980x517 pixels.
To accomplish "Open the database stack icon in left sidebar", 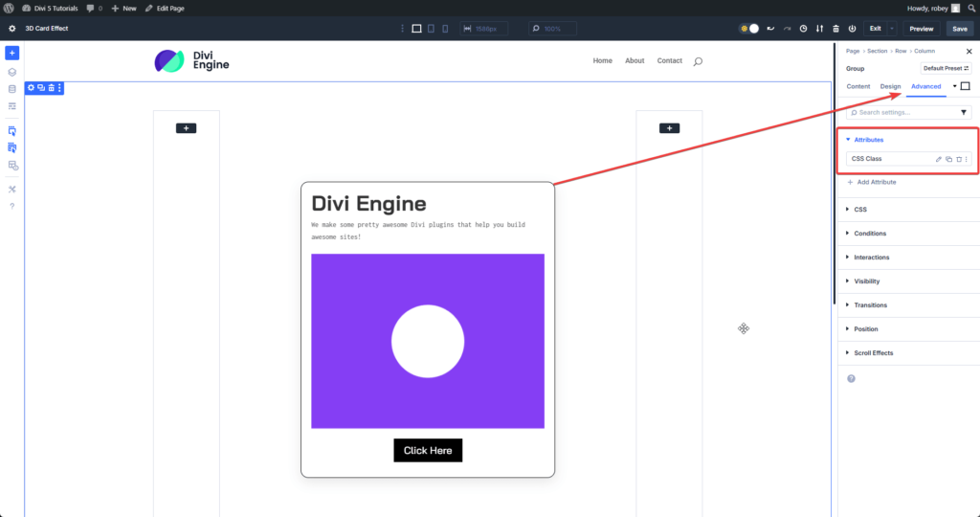I will click(11, 89).
